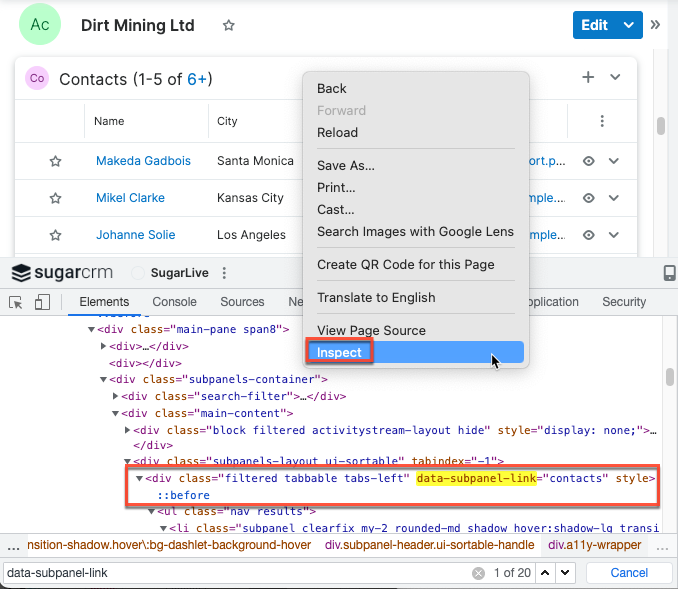678x589 pixels.
Task: Click the mobile device icon in footer
Action: click(x=669, y=273)
